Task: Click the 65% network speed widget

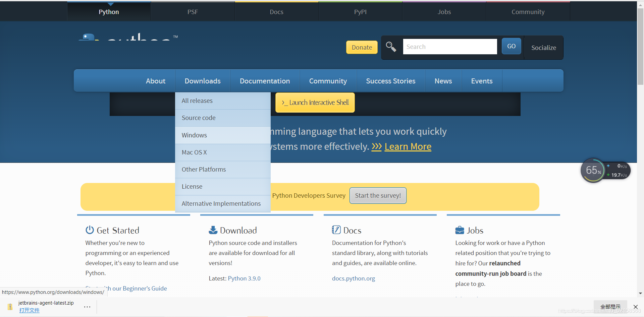Action: click(605, 171)
